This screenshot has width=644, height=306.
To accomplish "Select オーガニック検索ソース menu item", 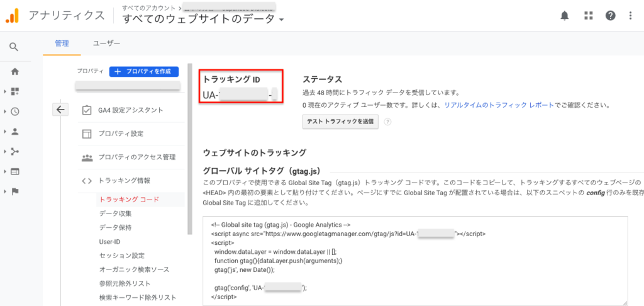I will 135,269.
